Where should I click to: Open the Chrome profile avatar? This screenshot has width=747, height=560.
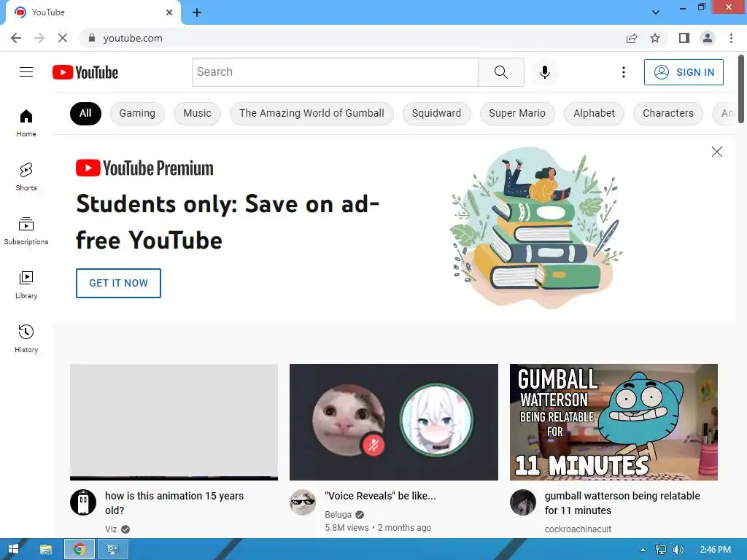pos(708,38)
